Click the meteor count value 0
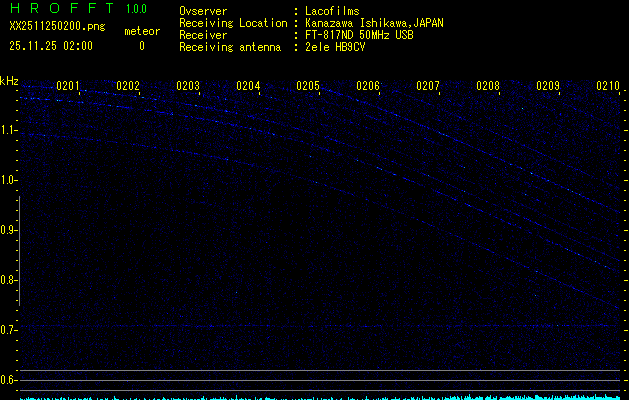The image size is (629, 400). 141,46
